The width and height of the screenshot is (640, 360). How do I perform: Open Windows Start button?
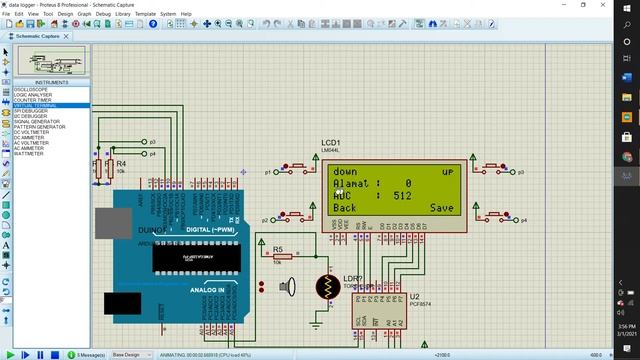[x=627, y=9]
